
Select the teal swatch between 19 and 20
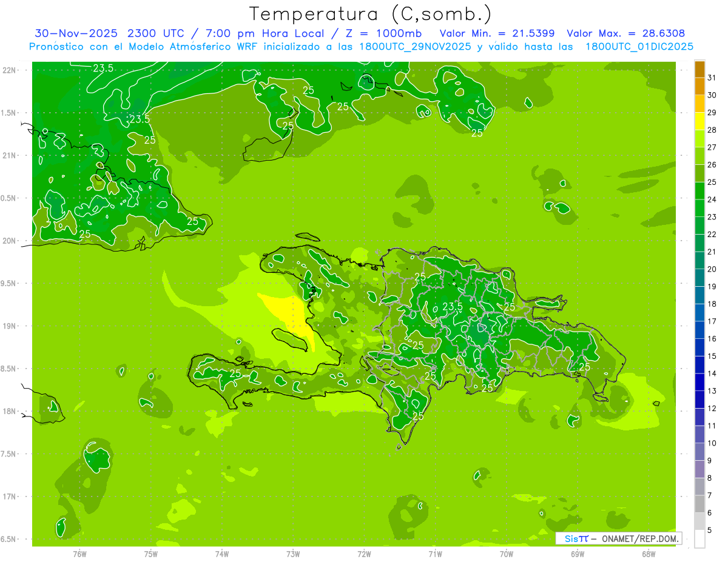699,278
